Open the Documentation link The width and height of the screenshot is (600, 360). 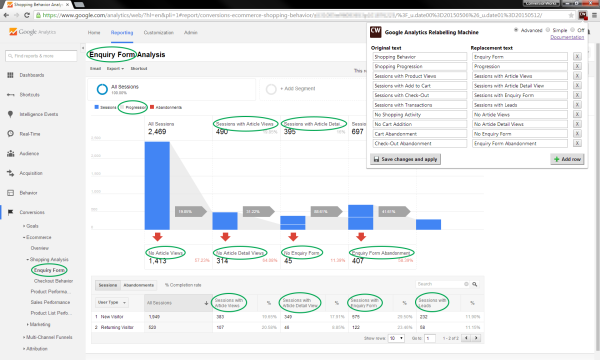tap(567, 37)
